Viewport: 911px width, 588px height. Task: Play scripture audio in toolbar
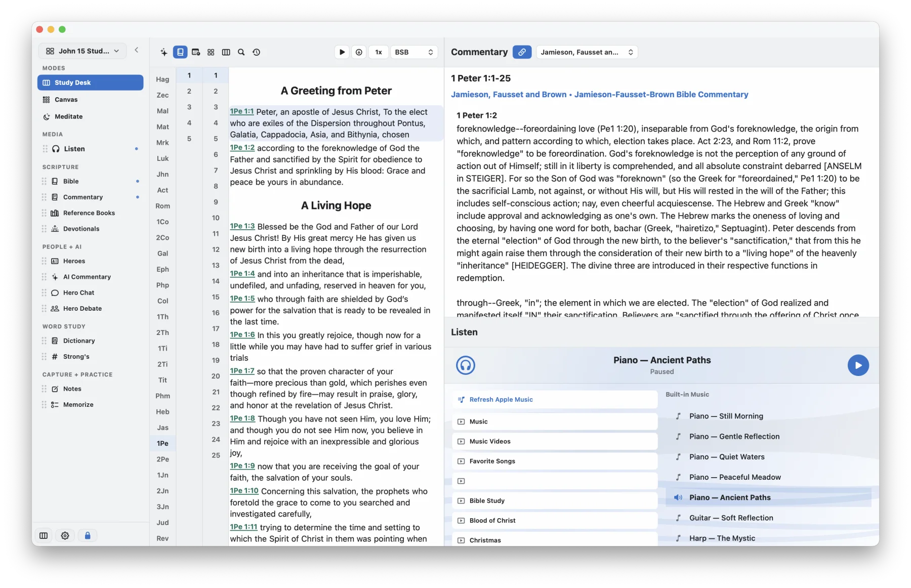point(342,52)
